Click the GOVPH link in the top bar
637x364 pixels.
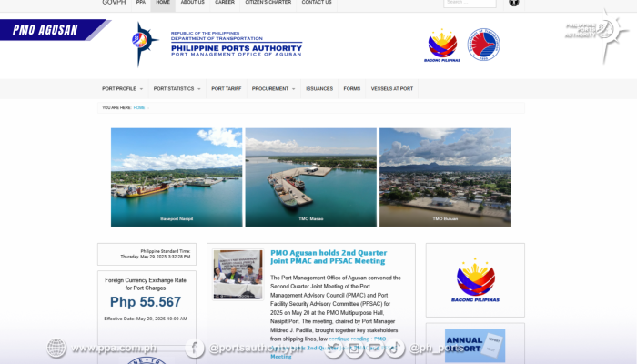pos(114,3)
